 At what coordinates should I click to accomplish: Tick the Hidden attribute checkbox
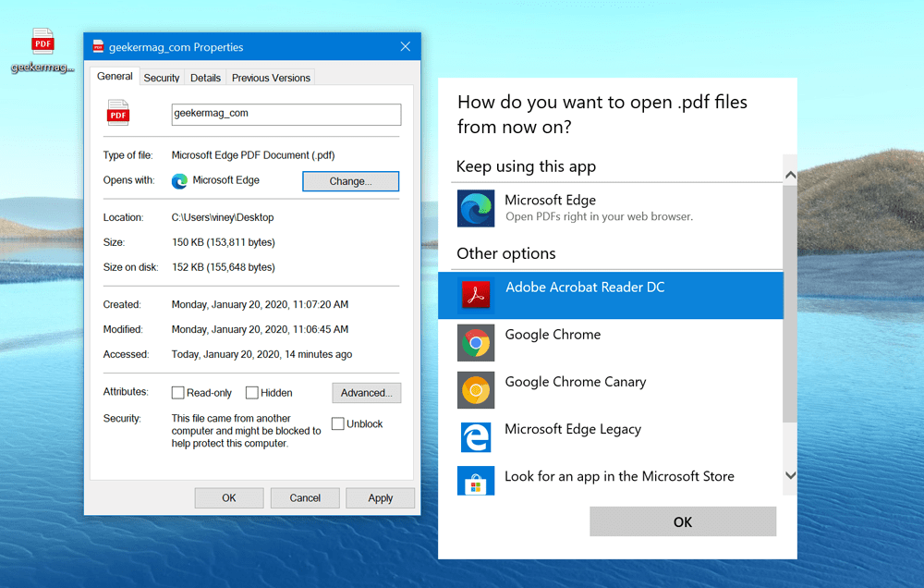[252, 393]
